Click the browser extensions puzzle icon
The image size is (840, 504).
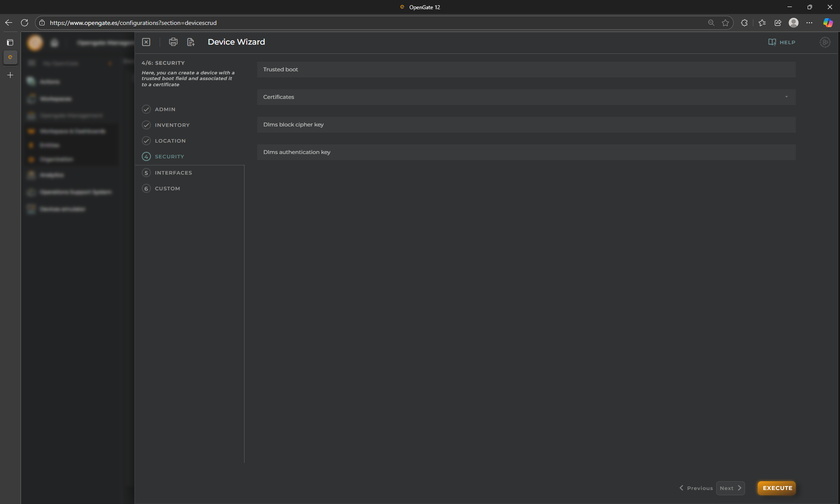point(744,23)
